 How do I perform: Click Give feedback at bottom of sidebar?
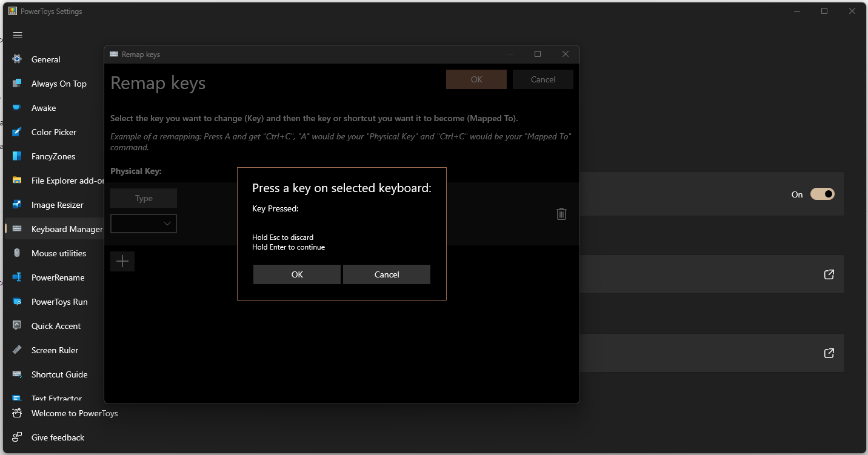(x=56, y=437)
